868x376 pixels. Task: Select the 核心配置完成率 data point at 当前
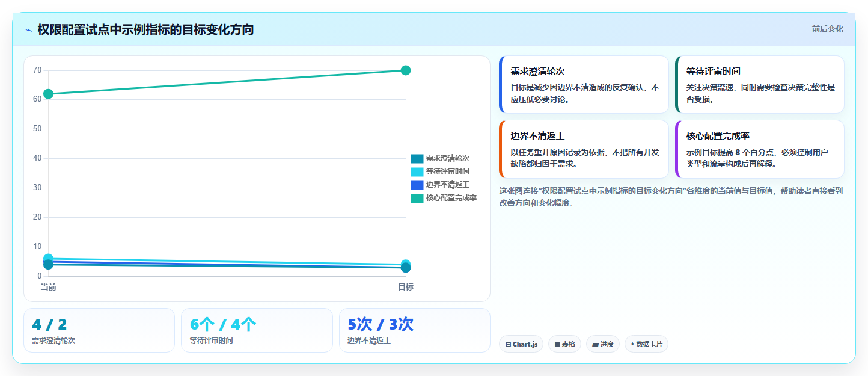49,94
